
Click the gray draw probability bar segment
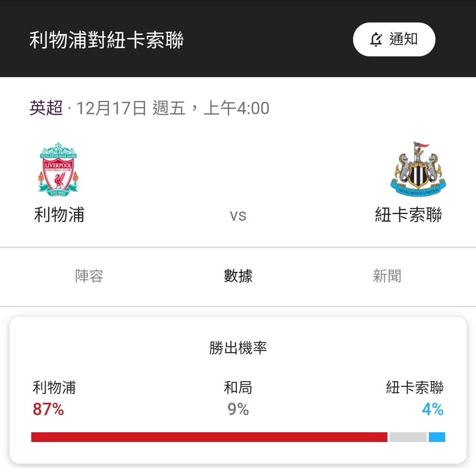[x=408, y=437]
